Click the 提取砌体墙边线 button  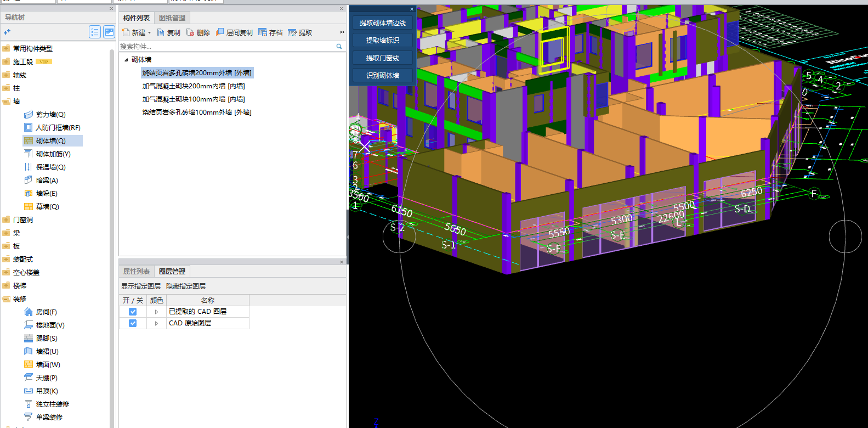(x=383, y=22)
